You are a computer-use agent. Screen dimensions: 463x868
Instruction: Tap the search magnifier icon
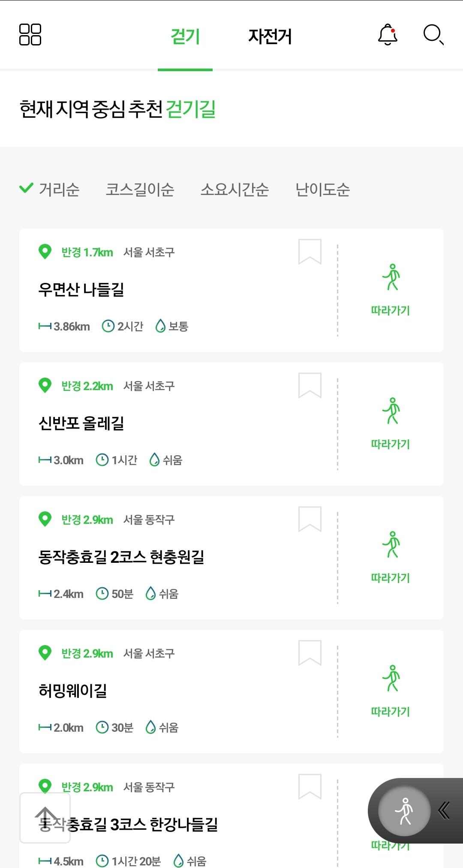tap(433, 35)
